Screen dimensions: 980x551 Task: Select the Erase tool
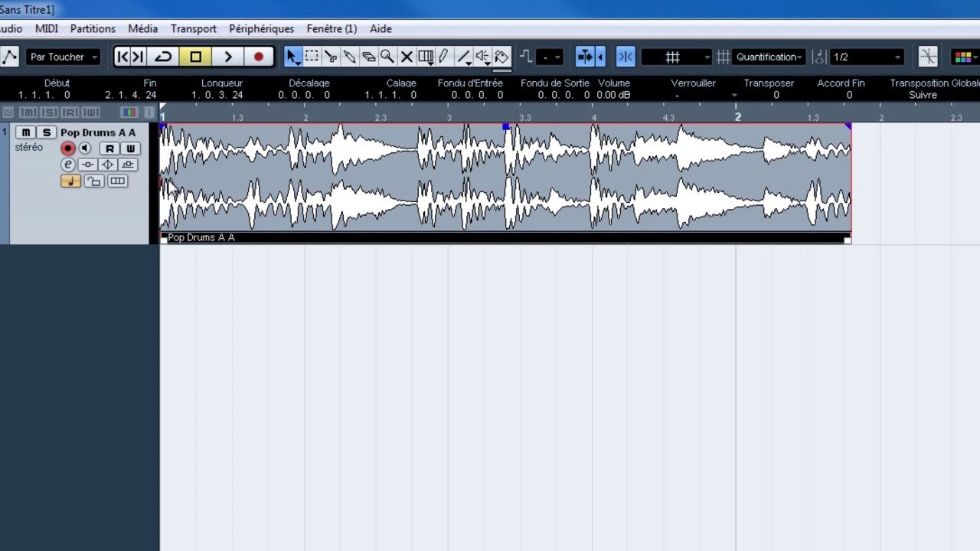point(368,57)
